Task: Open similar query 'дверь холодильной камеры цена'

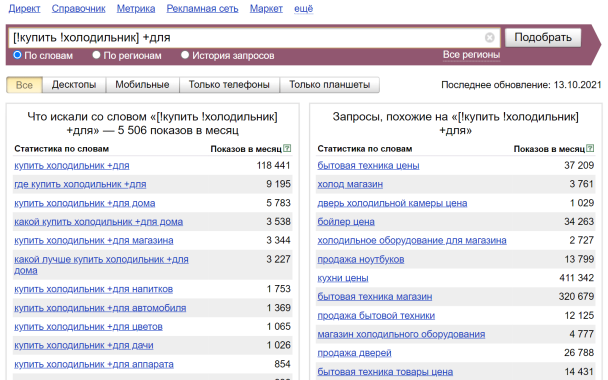Action: point(392,203)
